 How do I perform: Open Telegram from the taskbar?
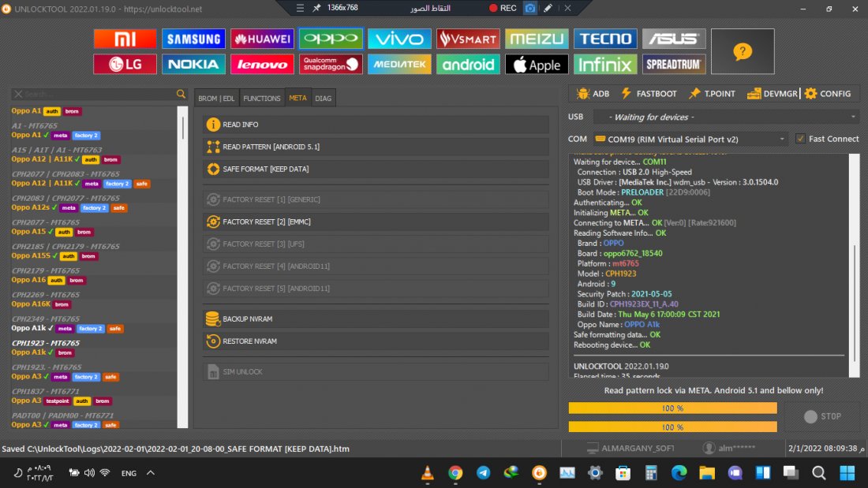pyautogui.click(x=483, y=473)
